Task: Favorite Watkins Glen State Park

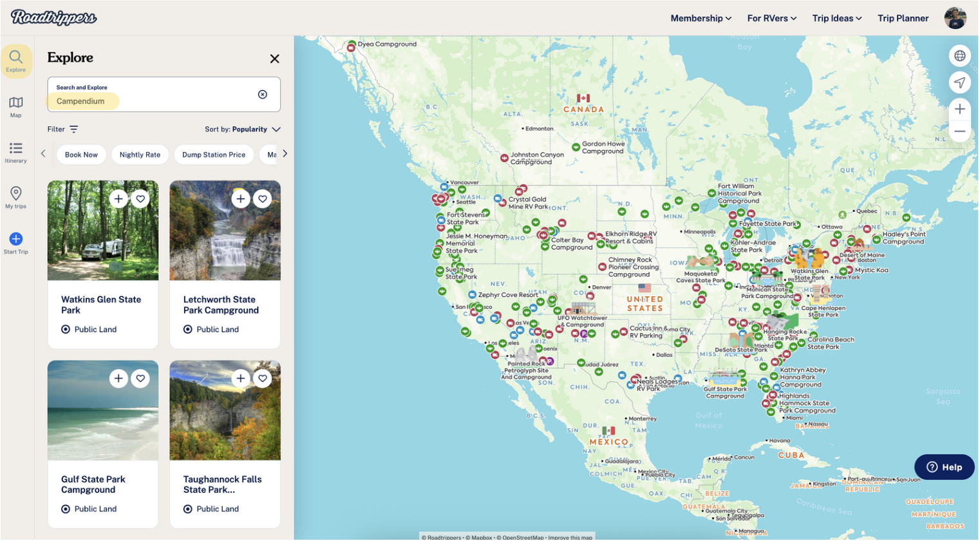Action: (x=140, y=199)
